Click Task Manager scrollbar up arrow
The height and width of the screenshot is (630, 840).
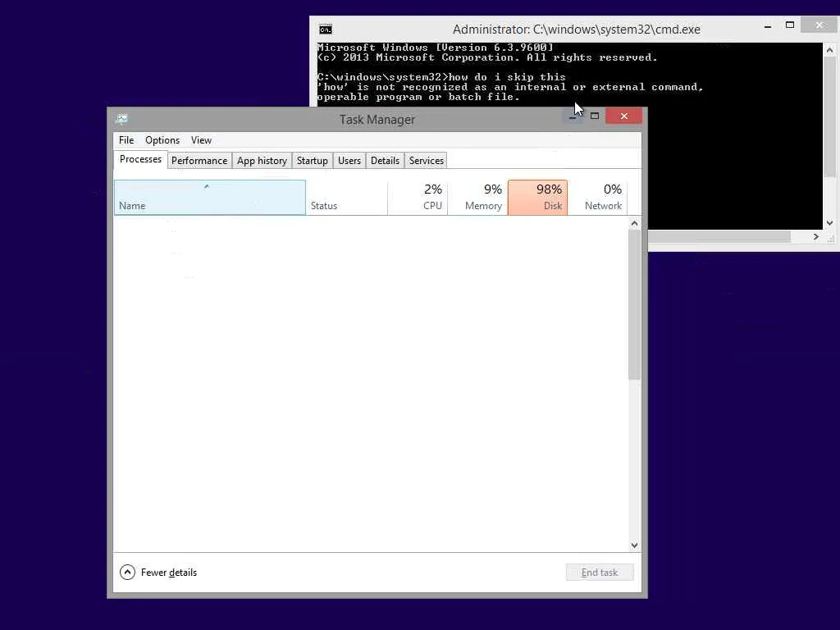pyautogui.click(x=634, y=223)
